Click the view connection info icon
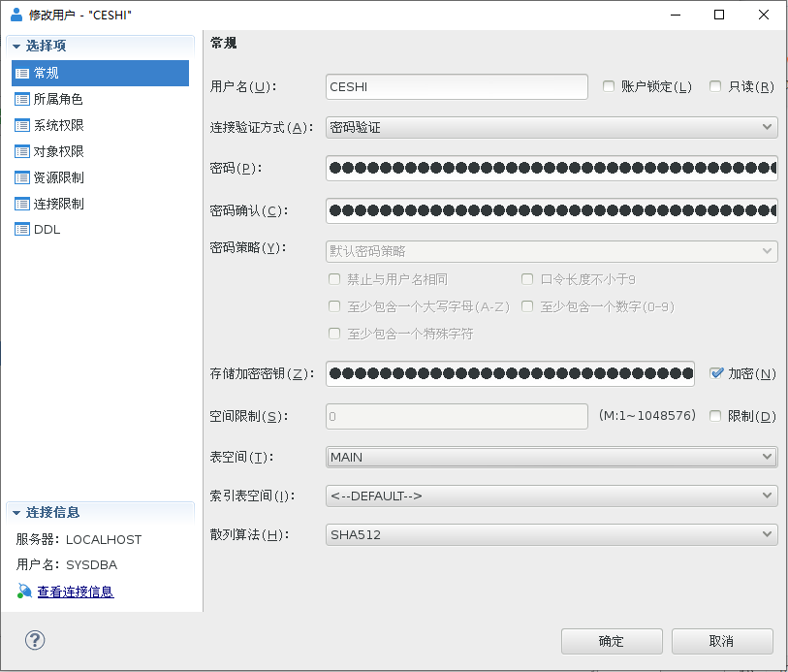788x672 pixels. pos(24,591)
